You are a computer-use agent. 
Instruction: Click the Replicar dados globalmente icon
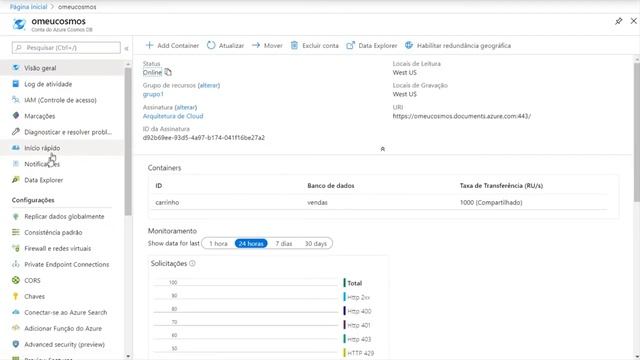pyautogui.click(x=16, y=216)
